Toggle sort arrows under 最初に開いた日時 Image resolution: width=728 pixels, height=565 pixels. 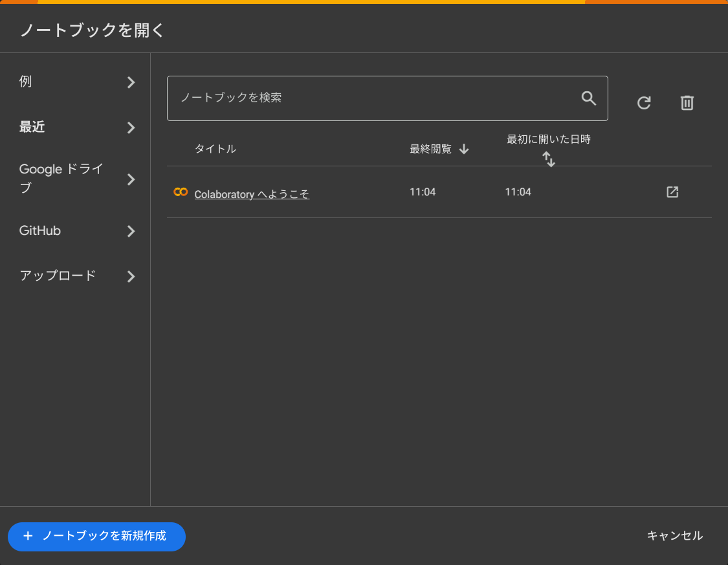pos(549,159)
